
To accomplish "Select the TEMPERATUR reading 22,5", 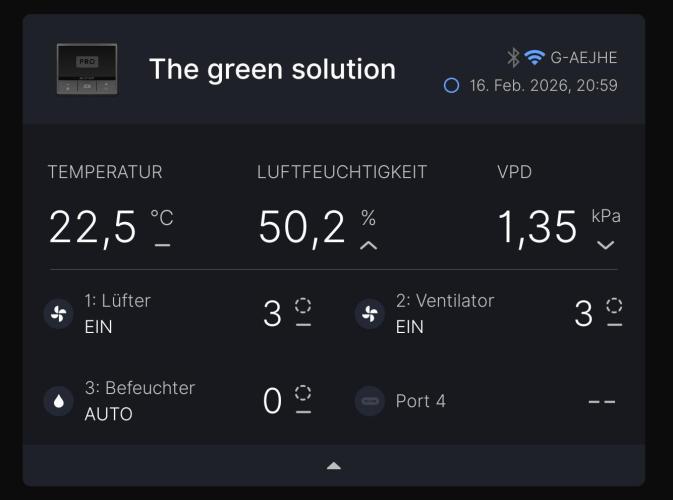I will point(92,228).
